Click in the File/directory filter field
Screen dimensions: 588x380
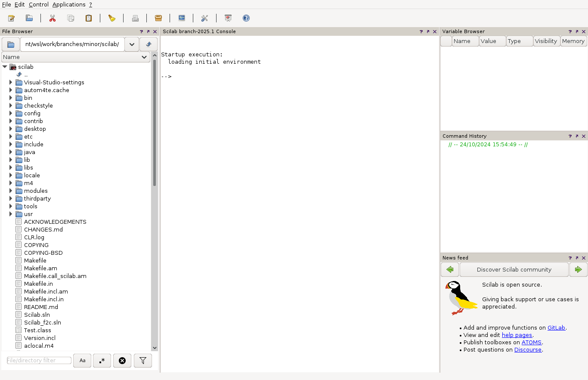[39, 361]
